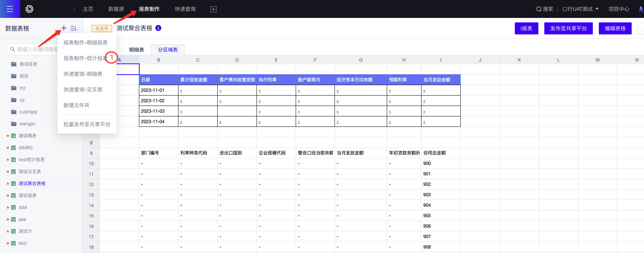This screenshot has width=644, height=253.
Task: Choose 新建文件夹 in the dropdown menu
Action: pos(77,105)
